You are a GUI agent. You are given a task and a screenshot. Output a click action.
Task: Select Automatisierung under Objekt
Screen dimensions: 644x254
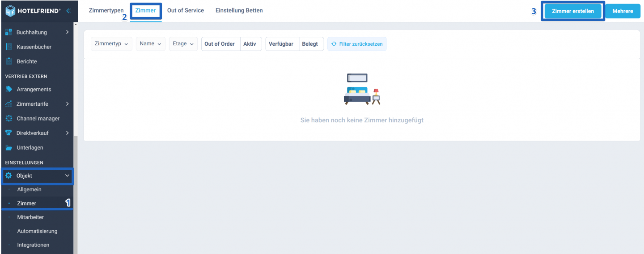[x=37, y=231]
